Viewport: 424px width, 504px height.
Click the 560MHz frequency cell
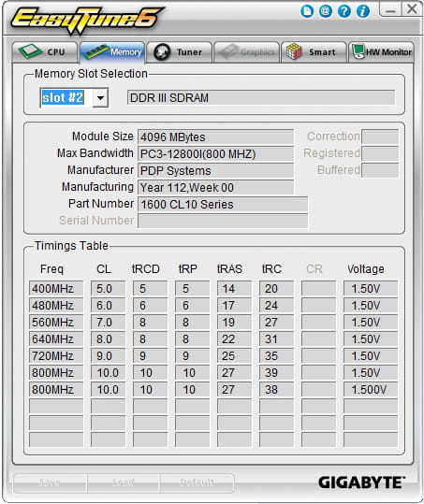(x=56, y=322)
